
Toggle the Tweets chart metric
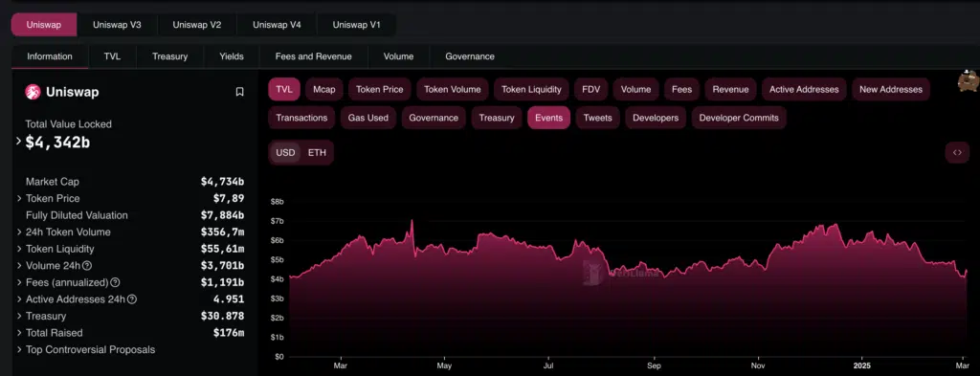pyautogui.click(x=597, y=118)
